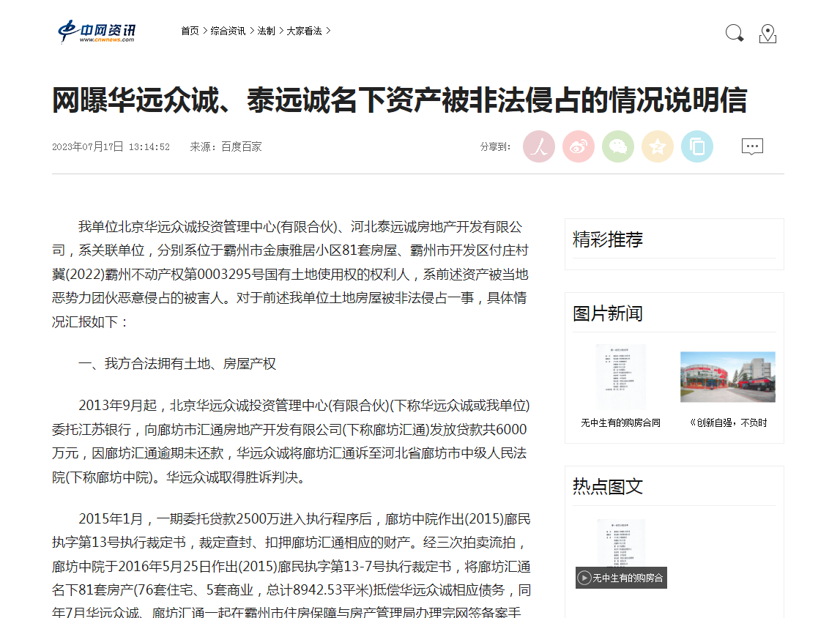Click the 图片新闻 section heading

coord(608,313)
